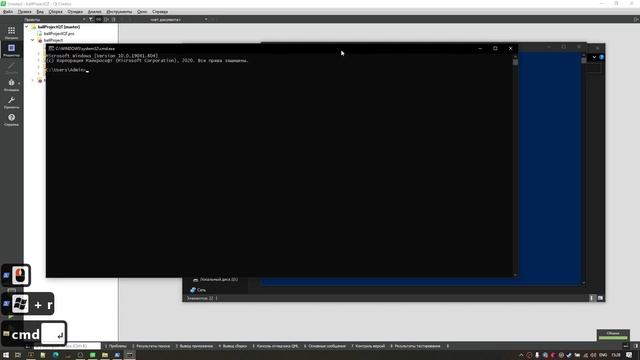Focus the locator search field in status bar
The image size is (640, 360).
click(x=67, y=346)
